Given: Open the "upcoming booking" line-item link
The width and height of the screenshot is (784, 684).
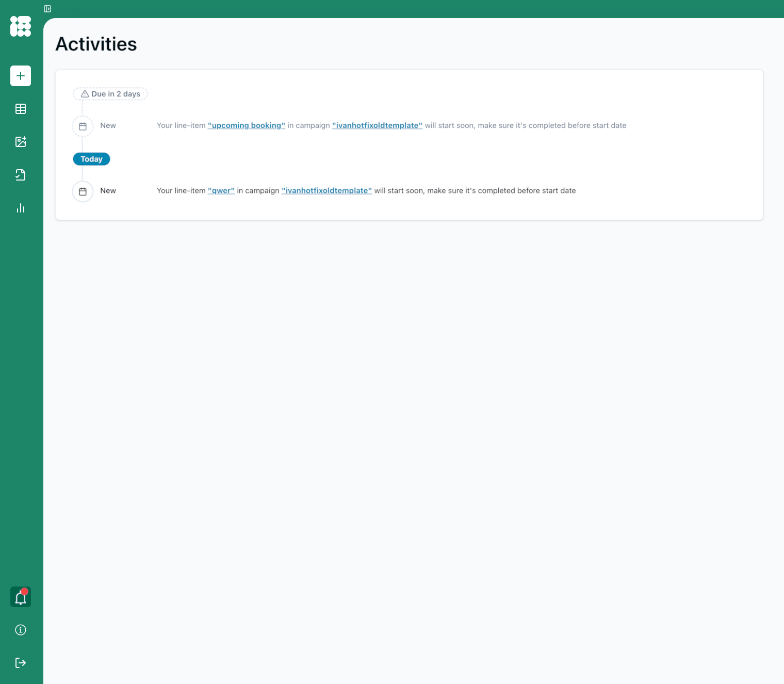Looking at the screenshot, I should click(x=246, y=125).
